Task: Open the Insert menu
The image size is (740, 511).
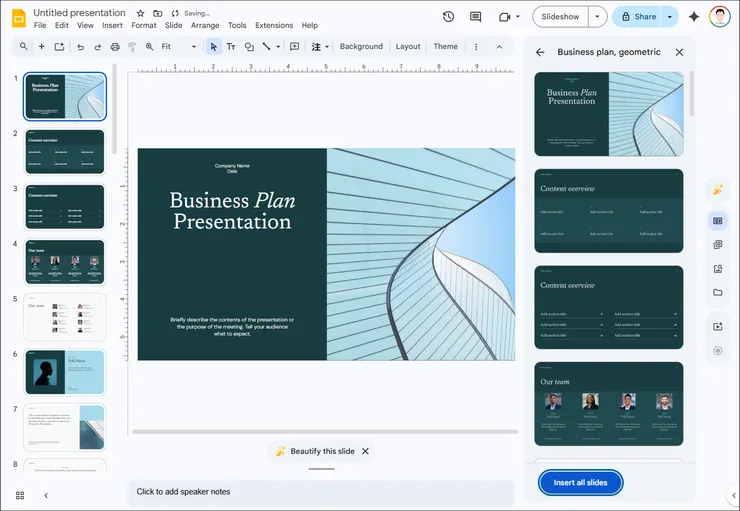Action: coord(112,26)
